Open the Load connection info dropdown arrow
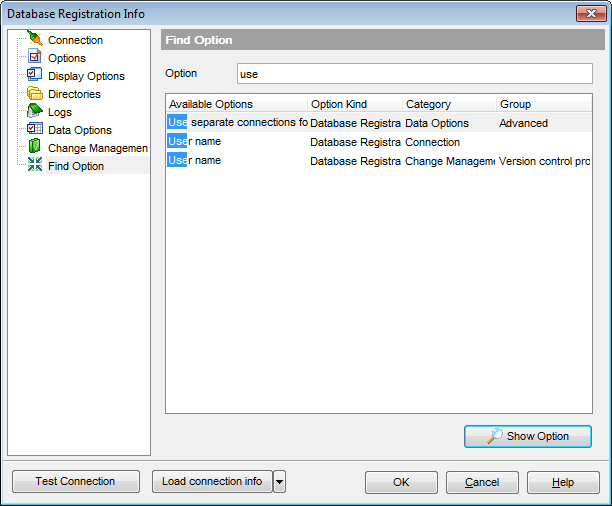Screen dimensions: 612x506 coord(279,482)
